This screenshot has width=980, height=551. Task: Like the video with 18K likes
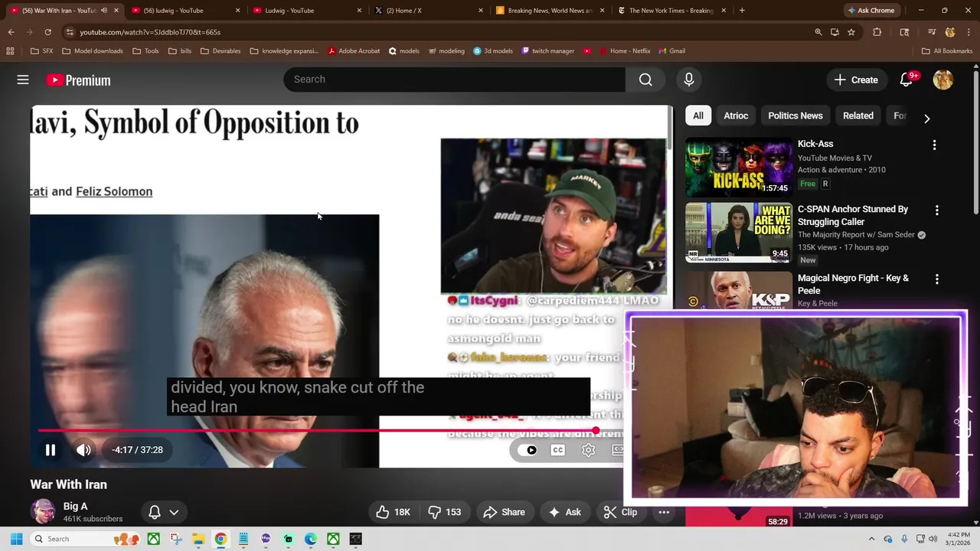pyautogui.click(x=394, y=512)
